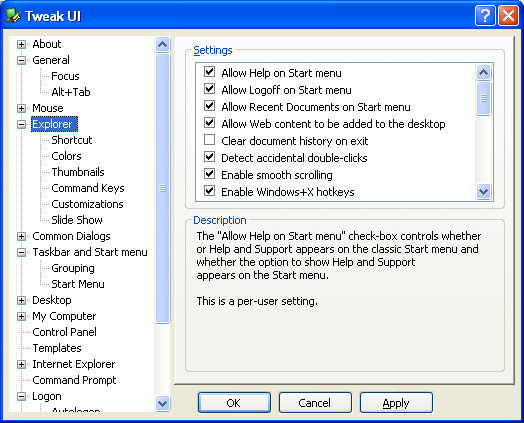Select Taskbar and Start menu label
Screen dimensions: 524x423
[x=90, y=252]
